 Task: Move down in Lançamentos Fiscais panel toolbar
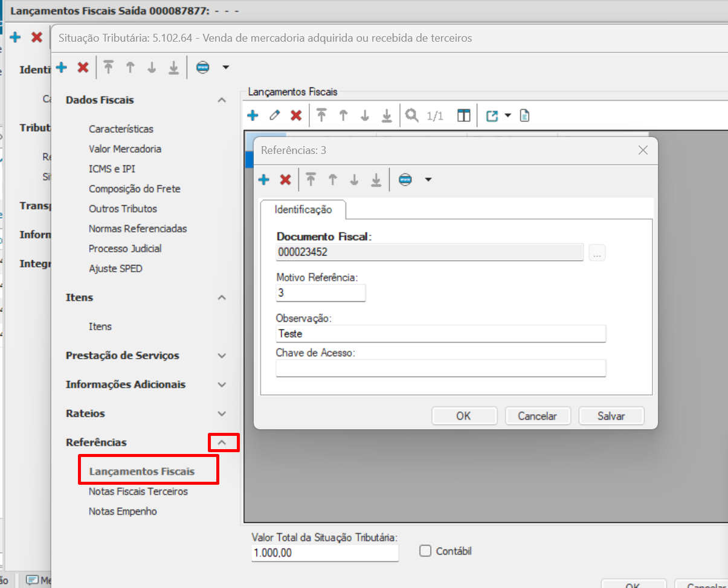click(365, 115)
